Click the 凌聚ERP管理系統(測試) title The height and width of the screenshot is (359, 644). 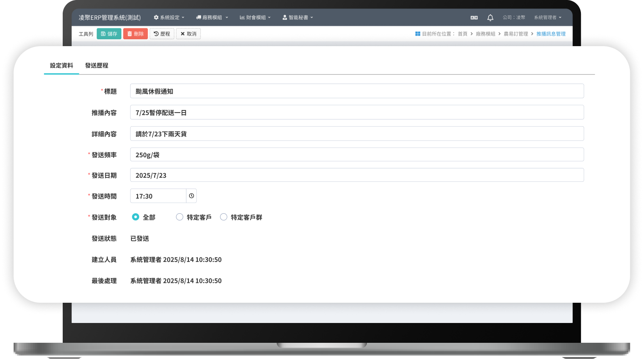click(x=110, y=17)
